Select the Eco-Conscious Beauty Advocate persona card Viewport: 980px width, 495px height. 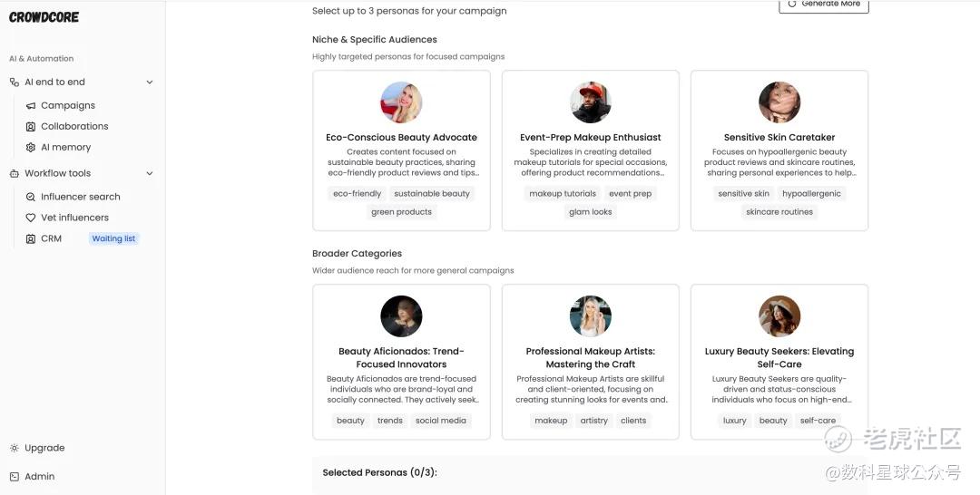click(401, 150)
